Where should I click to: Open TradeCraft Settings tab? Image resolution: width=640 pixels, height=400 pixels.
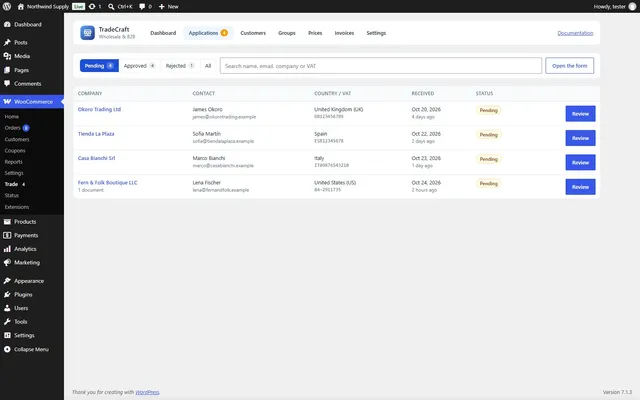[376, 33]
